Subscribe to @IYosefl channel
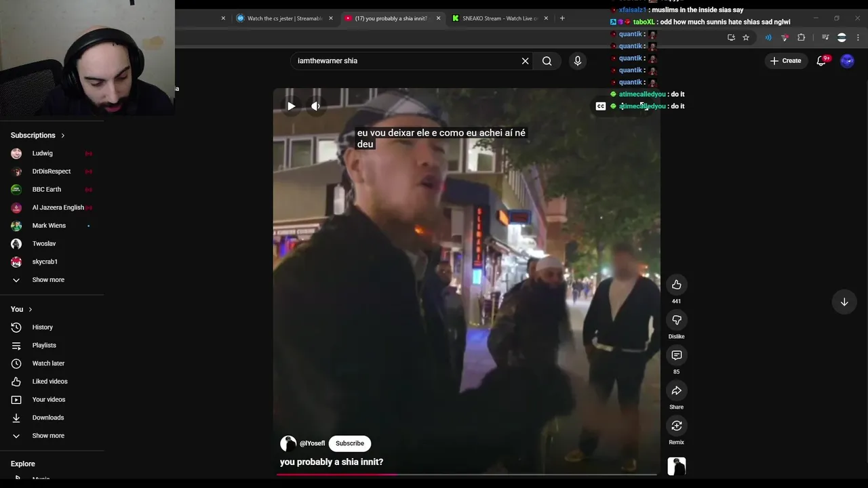868x488 pixels. 350,443
